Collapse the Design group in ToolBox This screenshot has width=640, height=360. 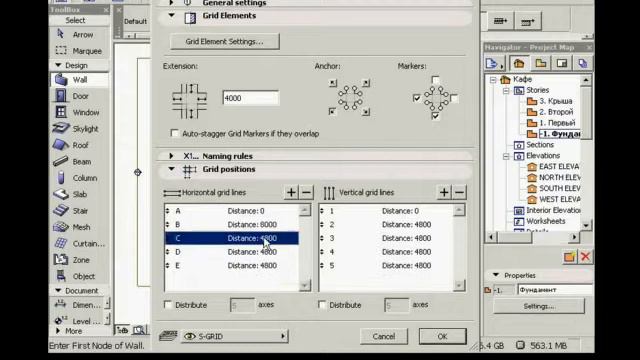pos(58,65)
